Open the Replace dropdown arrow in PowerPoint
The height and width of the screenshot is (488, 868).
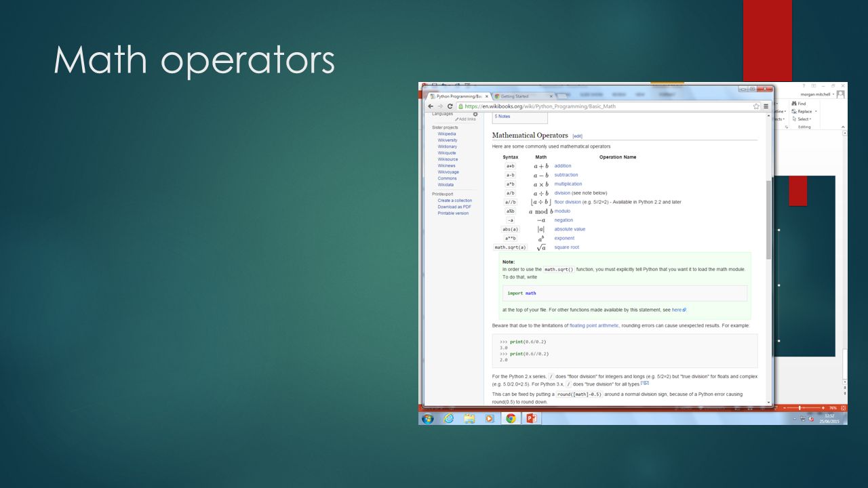tap(816, 111)
